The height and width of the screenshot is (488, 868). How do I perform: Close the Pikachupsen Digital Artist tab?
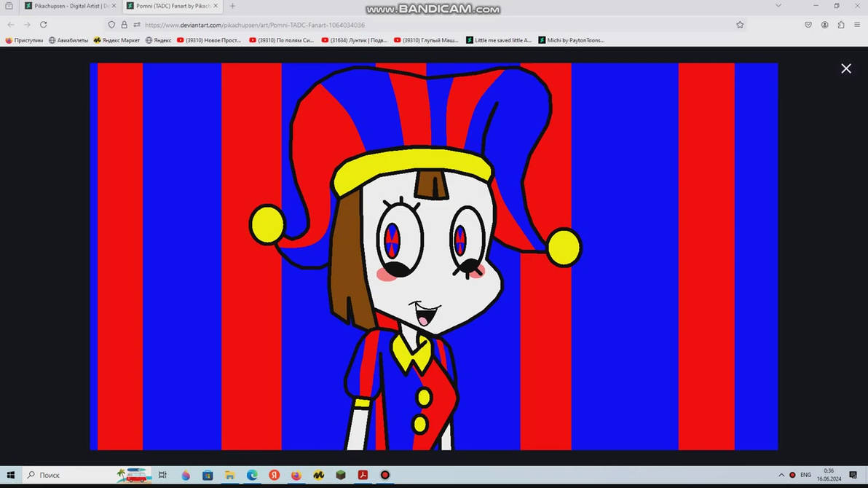(x=114, y=6)
